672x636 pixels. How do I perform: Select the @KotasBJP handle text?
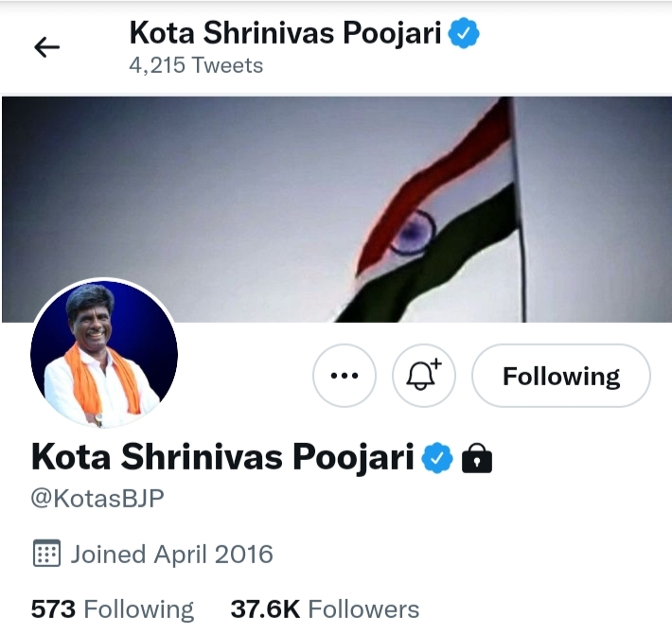[97, 499]
